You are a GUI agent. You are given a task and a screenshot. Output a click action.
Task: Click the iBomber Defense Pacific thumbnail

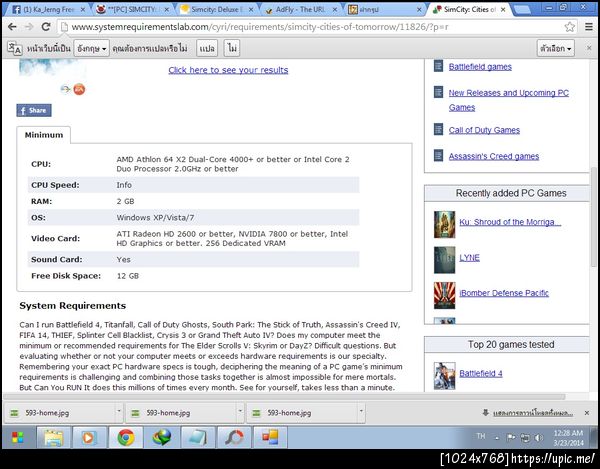pyautogui.click(x=445, y=296)
